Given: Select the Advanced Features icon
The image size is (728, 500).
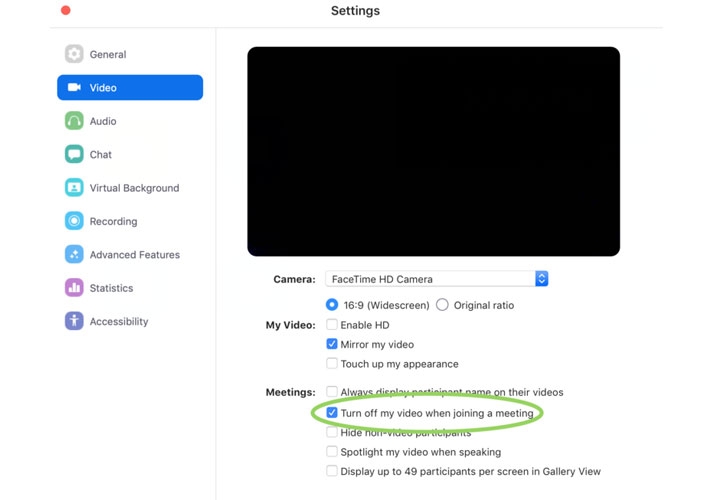Looking at the screenshot, I should 74,254.
